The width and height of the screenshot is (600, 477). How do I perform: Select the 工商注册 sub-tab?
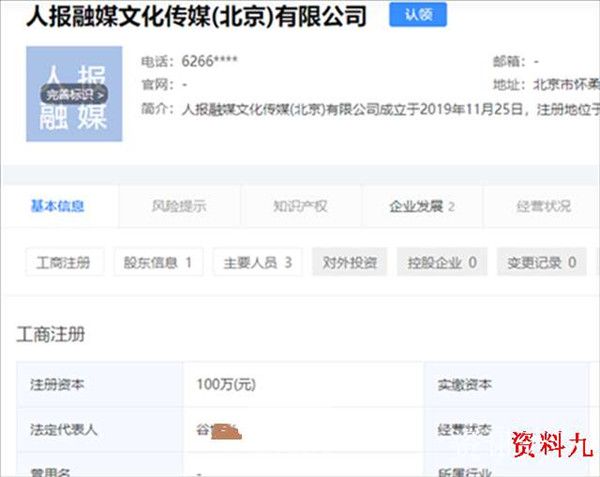(65, 262)
